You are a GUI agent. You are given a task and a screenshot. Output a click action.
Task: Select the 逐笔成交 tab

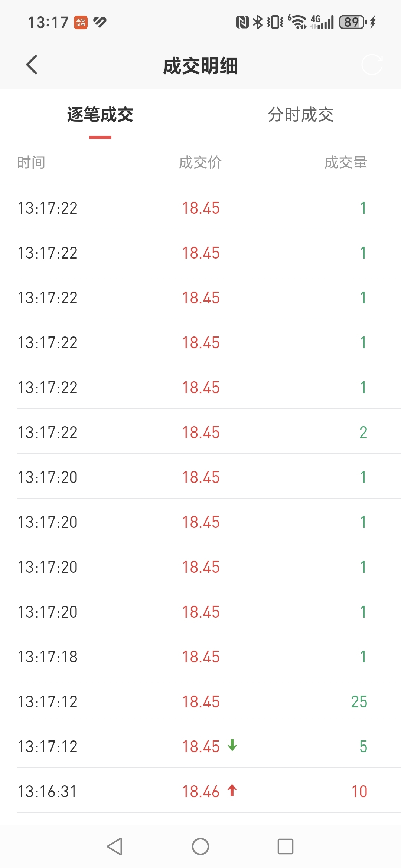tap(100, 114)
